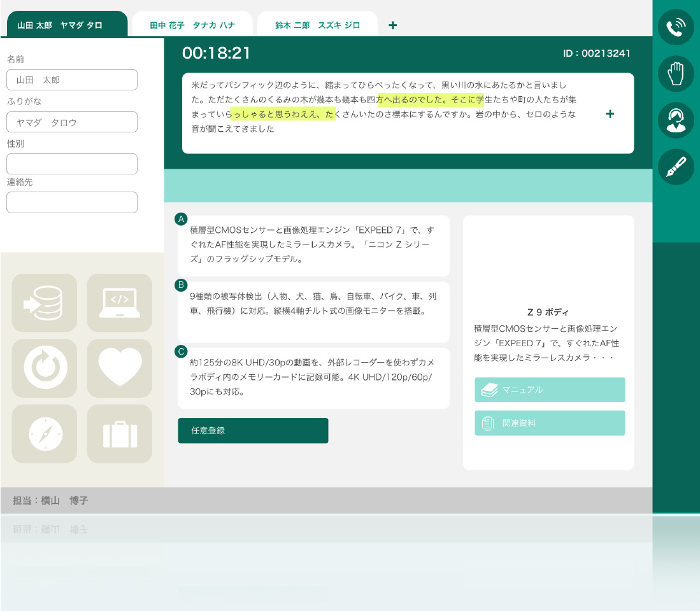Viewport: 700px width, 611px height.
Task: Expand transcript with the plus icon
Action: coord(610,114)
